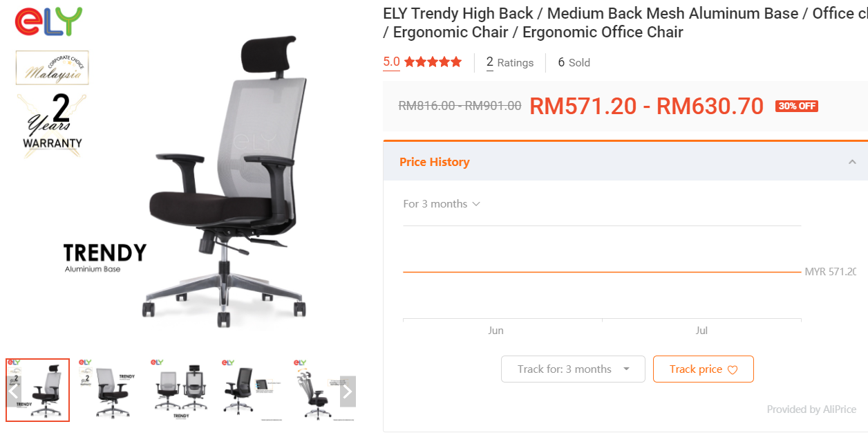Click the Price History header title
The height and width of the screenshot is (442, 868).
click(435, 162)
